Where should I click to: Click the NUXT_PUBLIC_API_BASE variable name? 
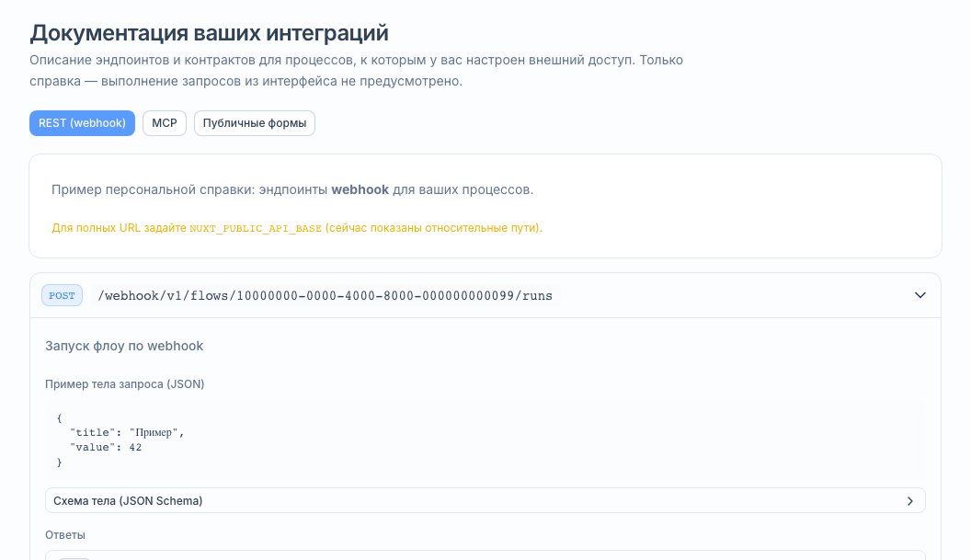255,229
